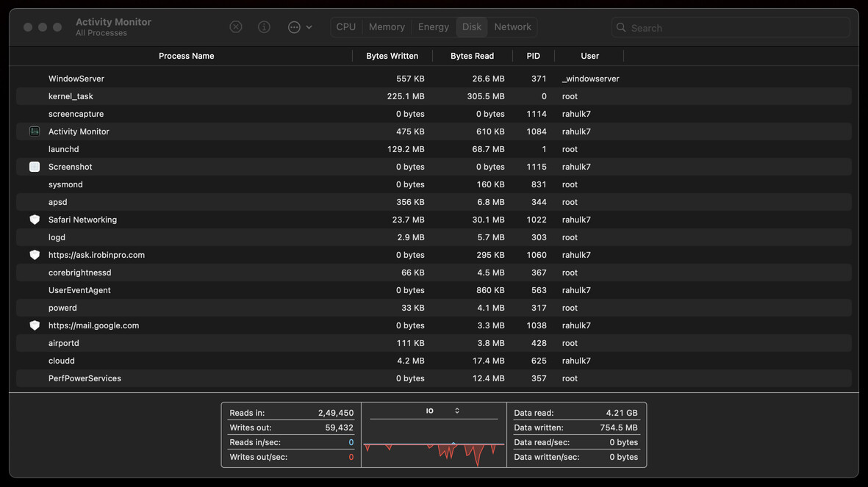Select the launchd process row
The height and width of the screenshot is (487, 868).
tap(434, 149)
